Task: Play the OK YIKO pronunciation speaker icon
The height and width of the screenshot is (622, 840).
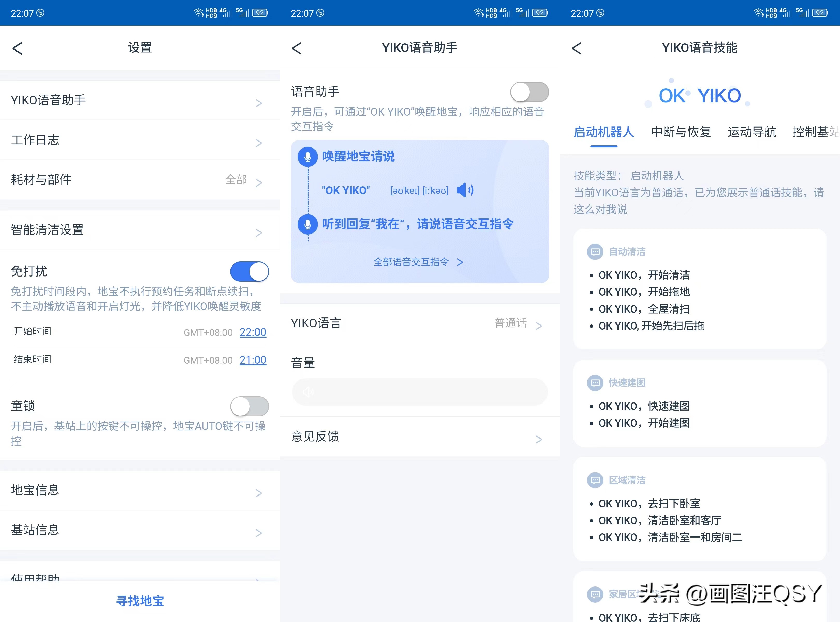Action: point(464,190)
